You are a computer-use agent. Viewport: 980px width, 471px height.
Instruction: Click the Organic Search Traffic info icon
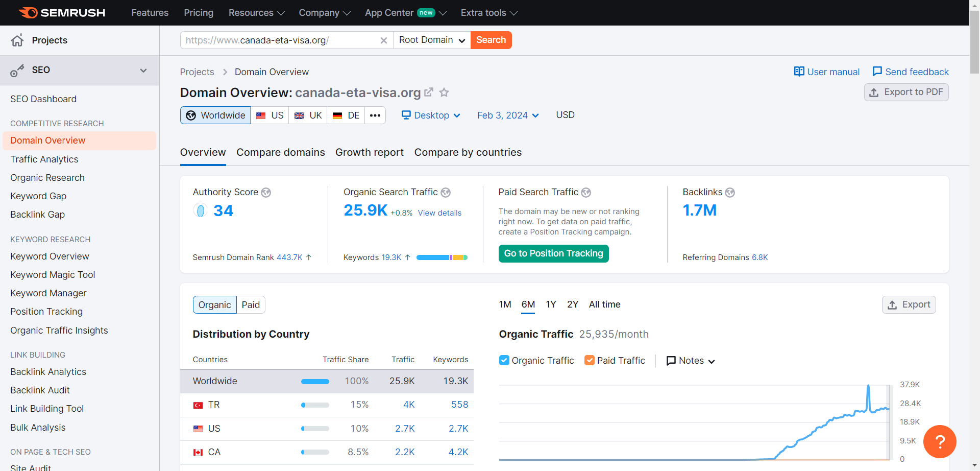tap(446, 193)
